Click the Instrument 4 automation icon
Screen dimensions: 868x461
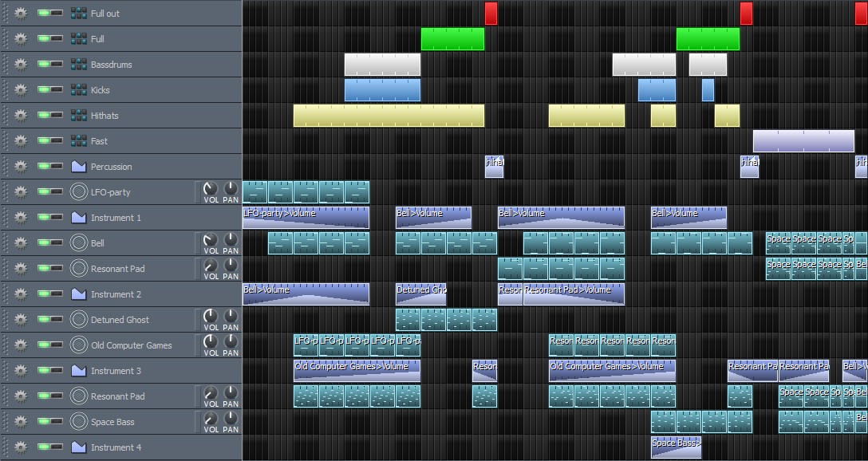[x=78, y=447]
